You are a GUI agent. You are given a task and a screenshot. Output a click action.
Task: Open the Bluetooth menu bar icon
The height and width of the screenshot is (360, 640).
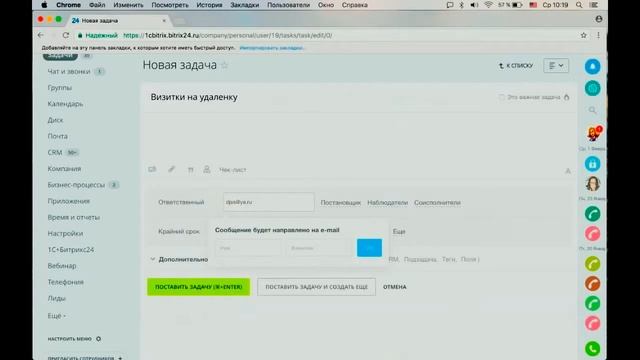click(x=461, y=5)
